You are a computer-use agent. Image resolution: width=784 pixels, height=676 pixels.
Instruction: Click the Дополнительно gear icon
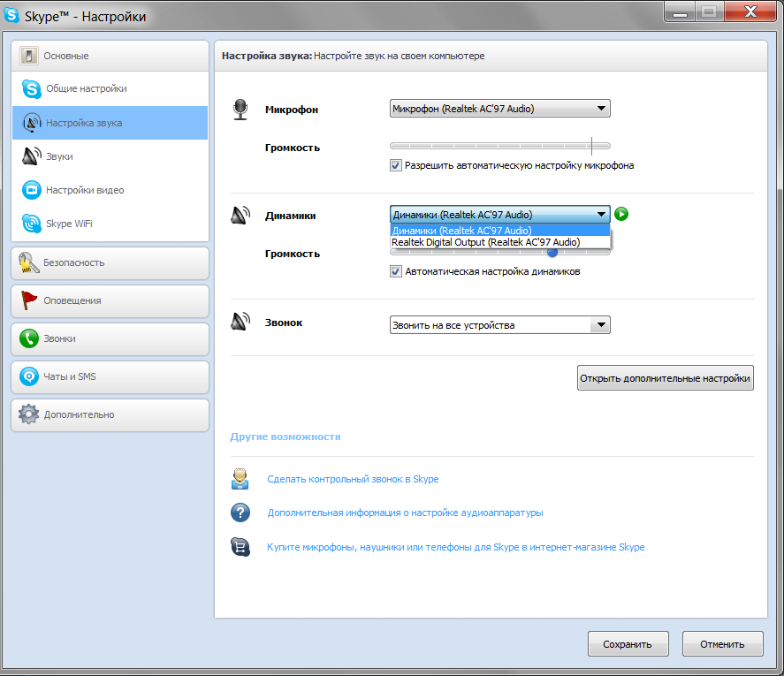tap(28, 414)
